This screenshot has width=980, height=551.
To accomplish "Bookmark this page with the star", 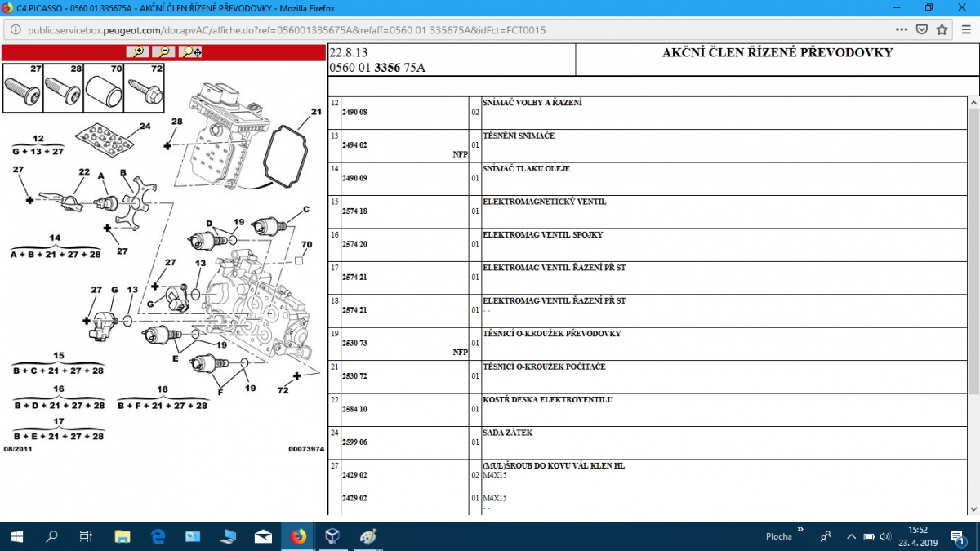I will [x=942, y=29].
